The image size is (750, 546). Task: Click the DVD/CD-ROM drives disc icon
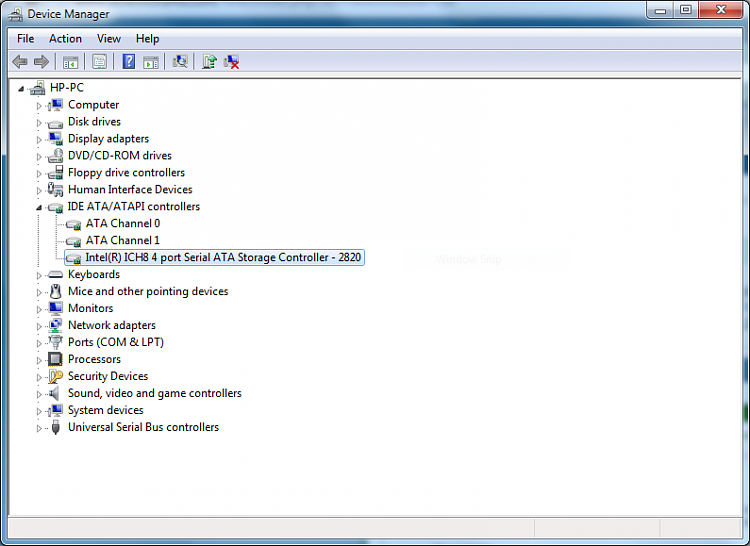tap(55, 155)
